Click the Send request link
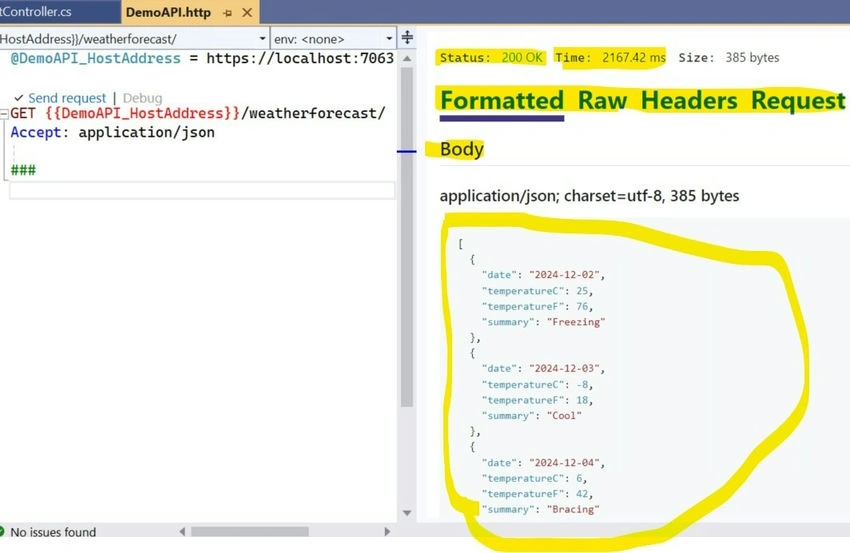850x553 pixels. point(67,98)
